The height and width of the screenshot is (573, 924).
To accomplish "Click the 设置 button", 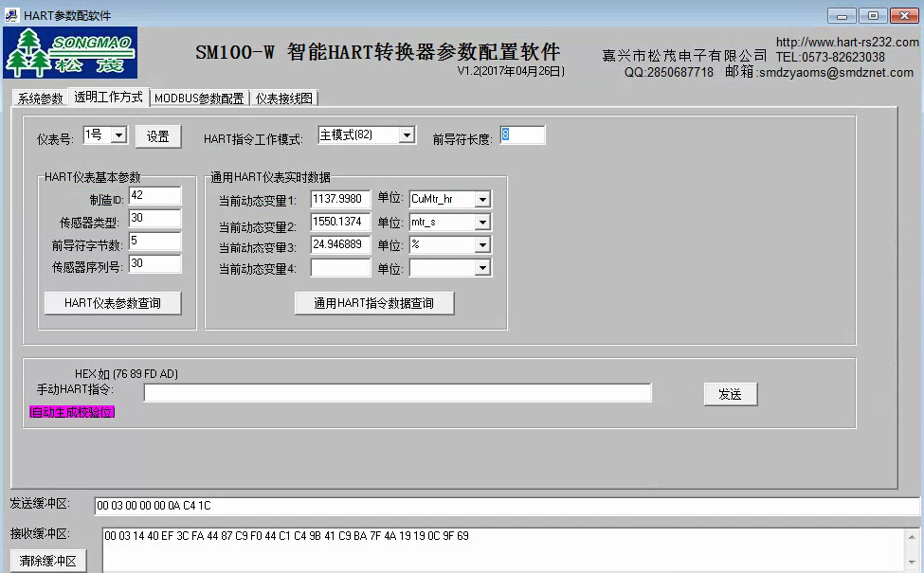I will click(x=158, y=136).
